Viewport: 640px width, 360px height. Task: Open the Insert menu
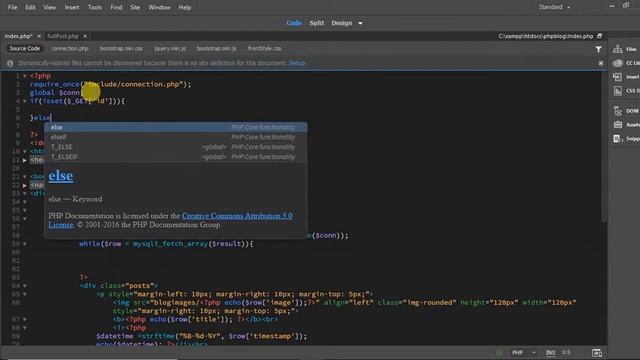pyautogui.click(x=72, y=7)
